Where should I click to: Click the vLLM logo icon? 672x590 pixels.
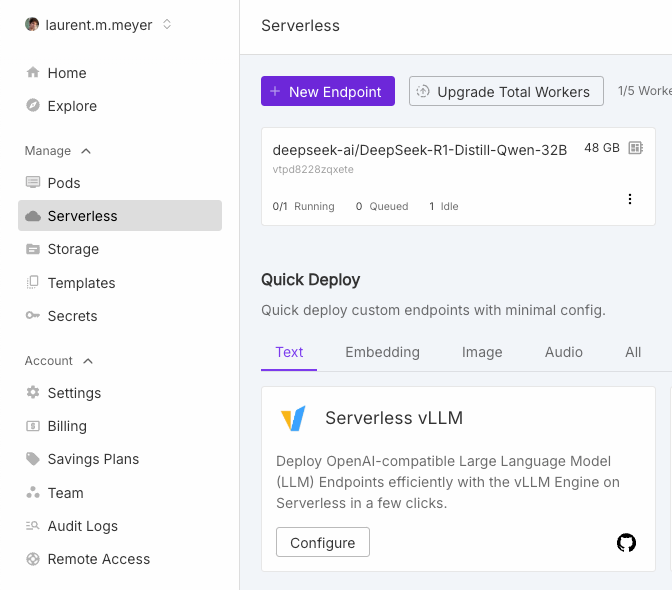293,418
